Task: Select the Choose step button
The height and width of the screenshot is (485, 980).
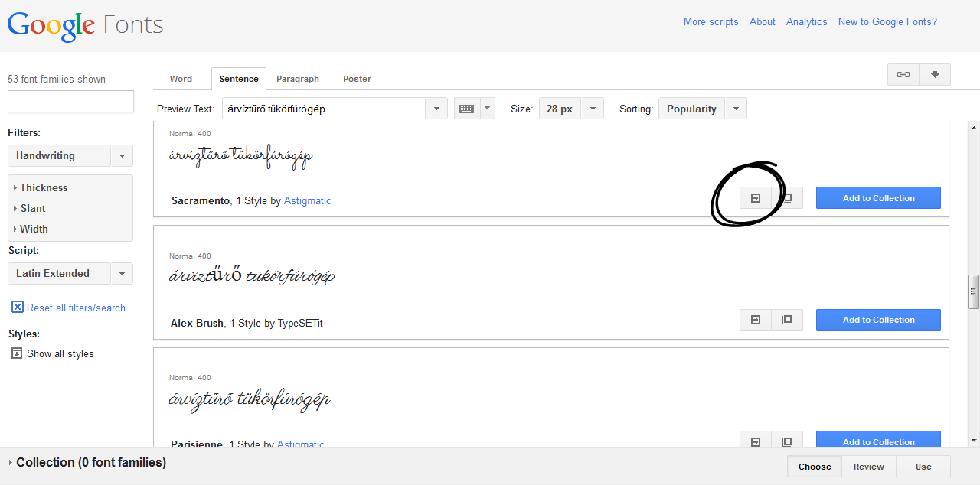Action: [x=815, y=467]
